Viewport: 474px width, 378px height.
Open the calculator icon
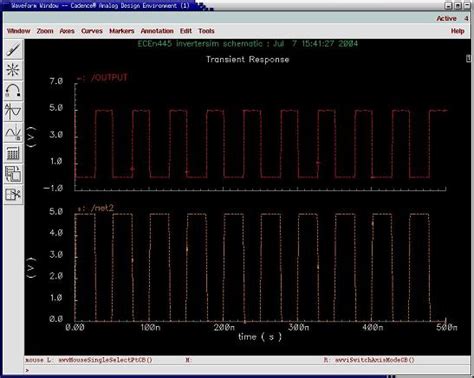pyautogui.click(x=13, y=153)
